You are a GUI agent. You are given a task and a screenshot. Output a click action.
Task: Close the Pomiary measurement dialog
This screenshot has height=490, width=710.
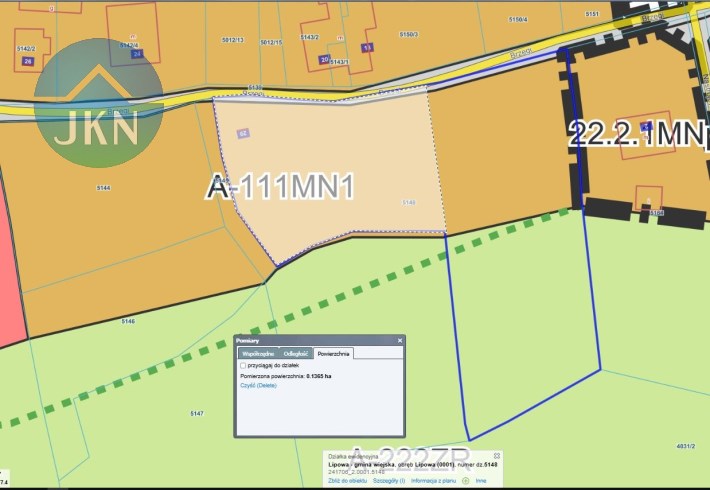pyautogui.click(x=400, y=341)
